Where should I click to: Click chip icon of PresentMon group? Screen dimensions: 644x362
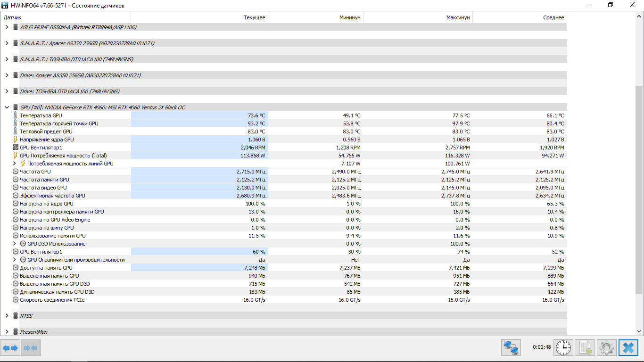15,332
